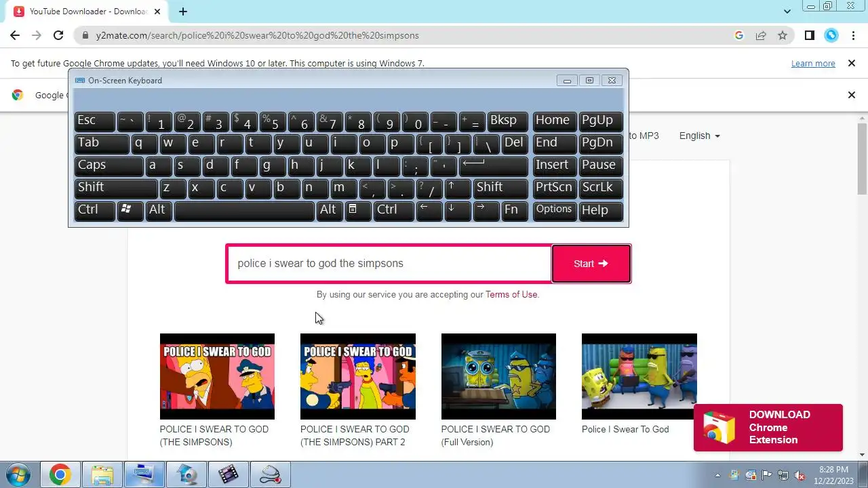
Task: Click the film clapperboard taskbar icon
Action: [x=228, y=475]
